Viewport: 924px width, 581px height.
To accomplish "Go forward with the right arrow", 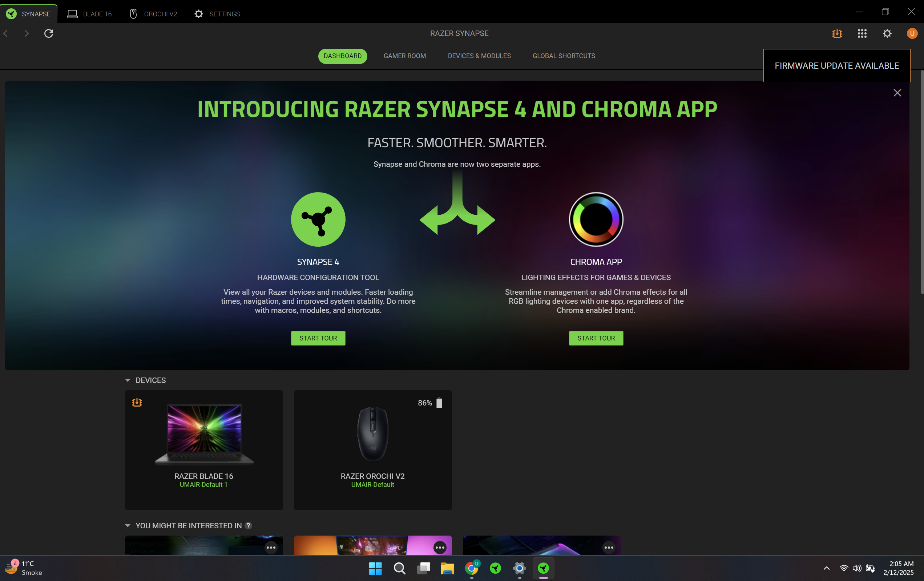I will coord(27,34).
